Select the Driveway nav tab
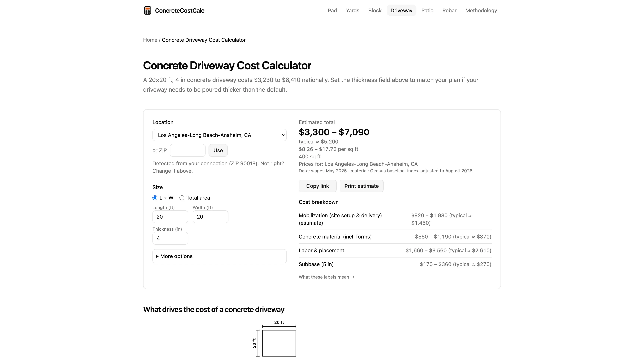Screen dimensions: 644x357 click(401, 10)
